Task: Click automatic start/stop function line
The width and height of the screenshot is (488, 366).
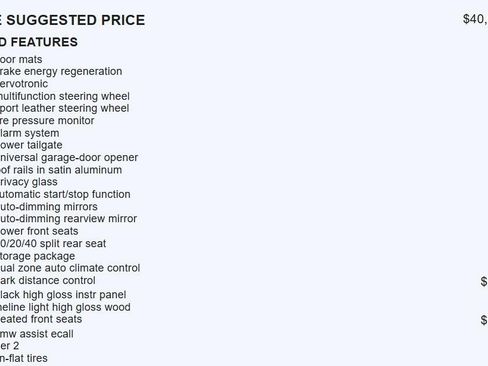Action: click(x=65, y=194)
